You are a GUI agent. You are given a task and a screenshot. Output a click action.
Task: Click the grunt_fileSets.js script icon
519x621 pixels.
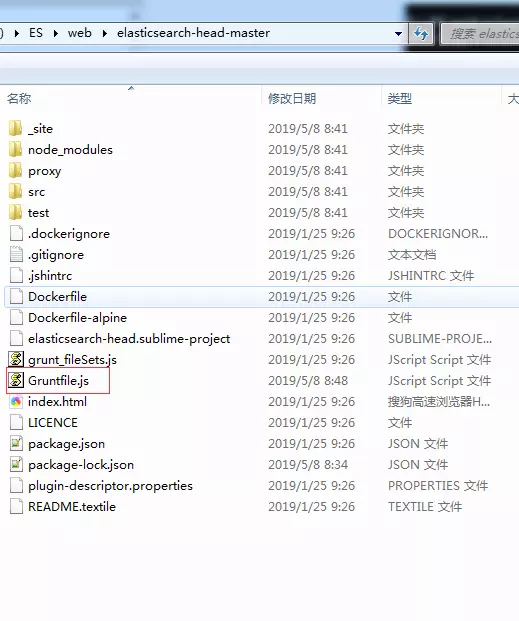[x=16, y=359]
